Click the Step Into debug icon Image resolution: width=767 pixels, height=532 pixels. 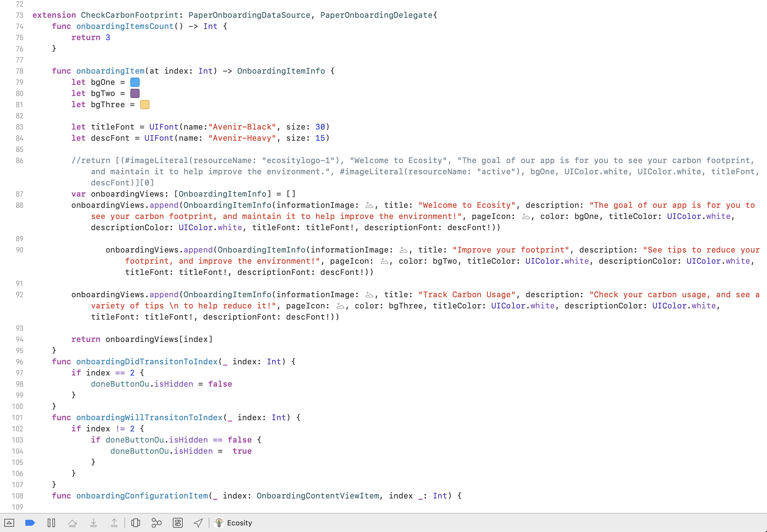coord(93,523)
